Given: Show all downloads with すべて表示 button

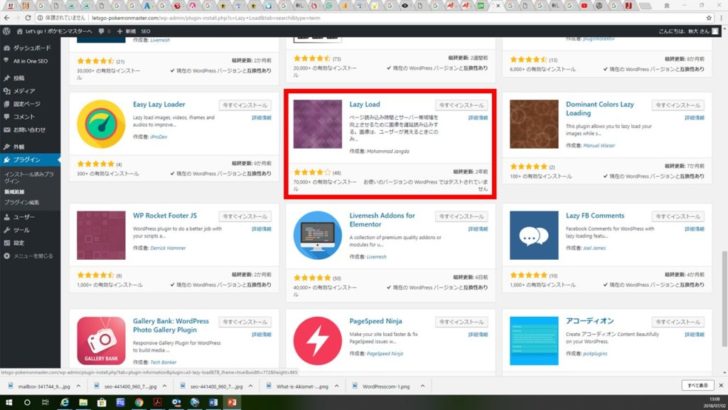Looking at the screenshot, I should [697, 385].
